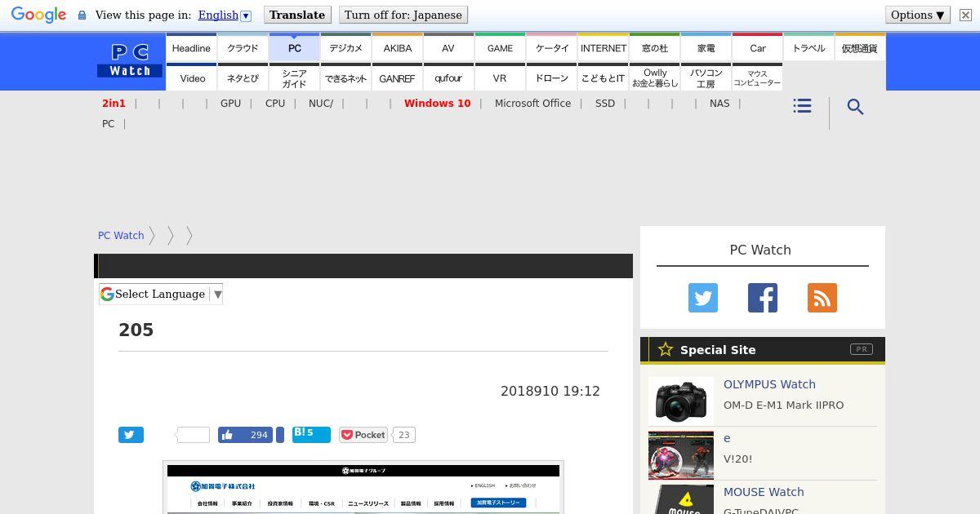Screen dimensions: 980x514
Task: Share article via Twitter bird button
Action: pos(131,435)
